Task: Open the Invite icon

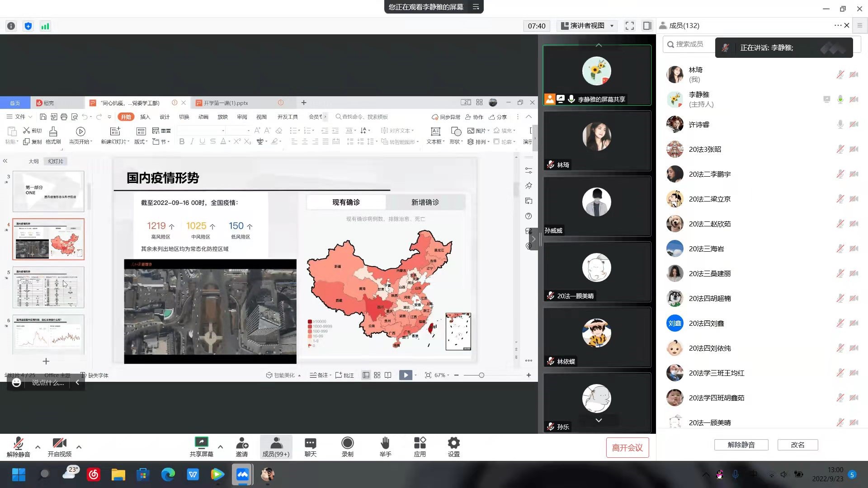Action: point(242,447)
